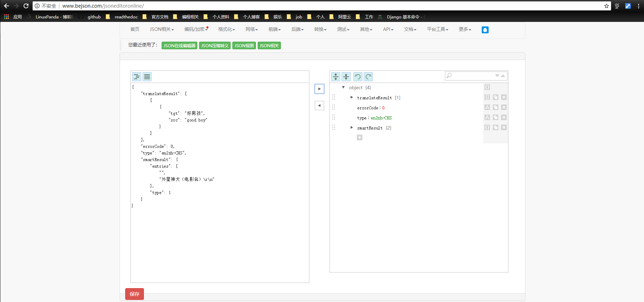
Task: Collapse the root object node
Action: [x=343, y=87]
